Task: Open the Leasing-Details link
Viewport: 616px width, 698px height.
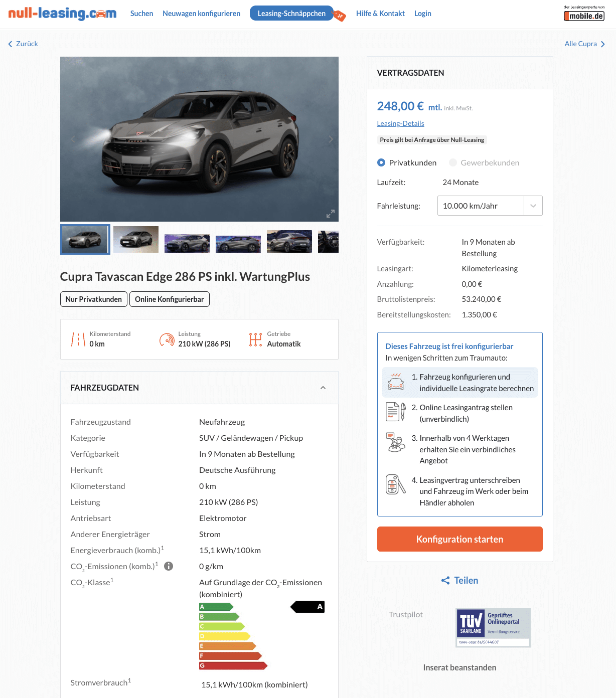Action: tap(400, 123)
